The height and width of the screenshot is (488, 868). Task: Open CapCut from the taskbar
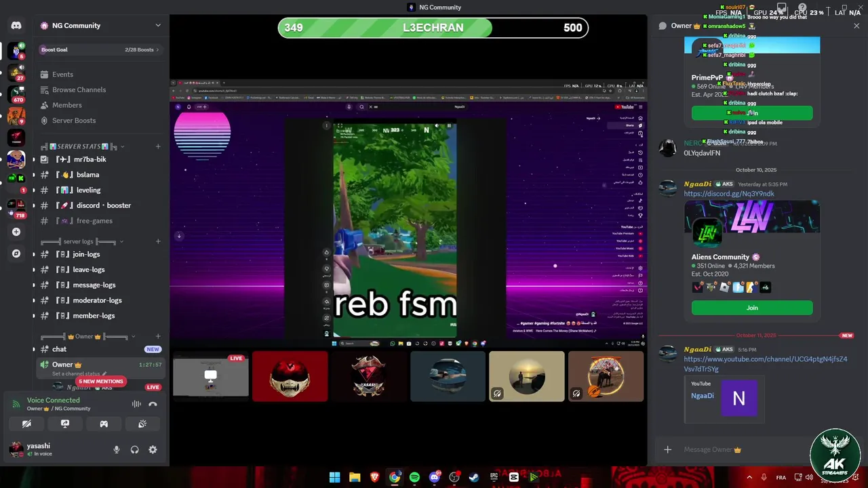tap(514, 477)
